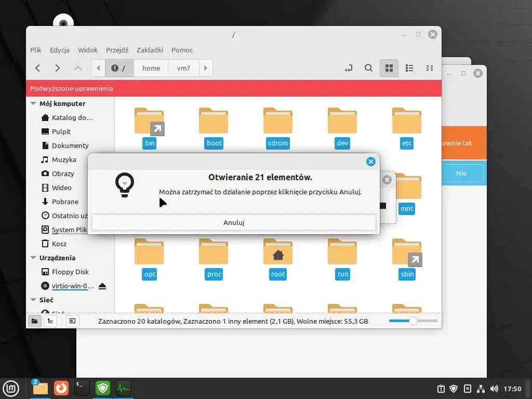The width and height of the screenshot is (532, 399).
Task: Open the terminal from the taskbar
Action: (x=82, y=388)
